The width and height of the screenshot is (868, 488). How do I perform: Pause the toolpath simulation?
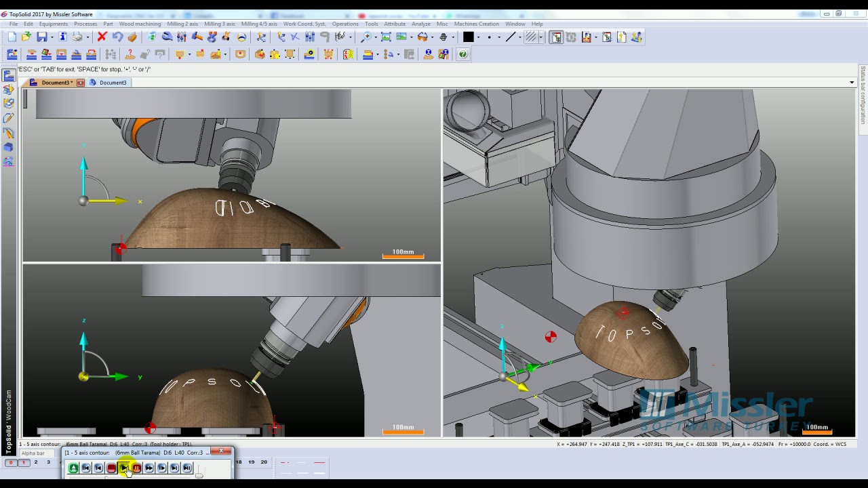(x=136, y=468)
